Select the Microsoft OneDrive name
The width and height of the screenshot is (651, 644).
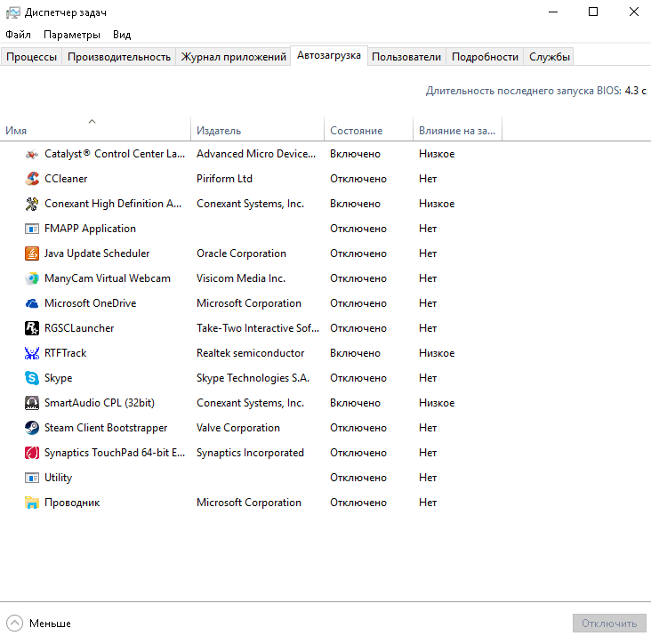(91, 303)
